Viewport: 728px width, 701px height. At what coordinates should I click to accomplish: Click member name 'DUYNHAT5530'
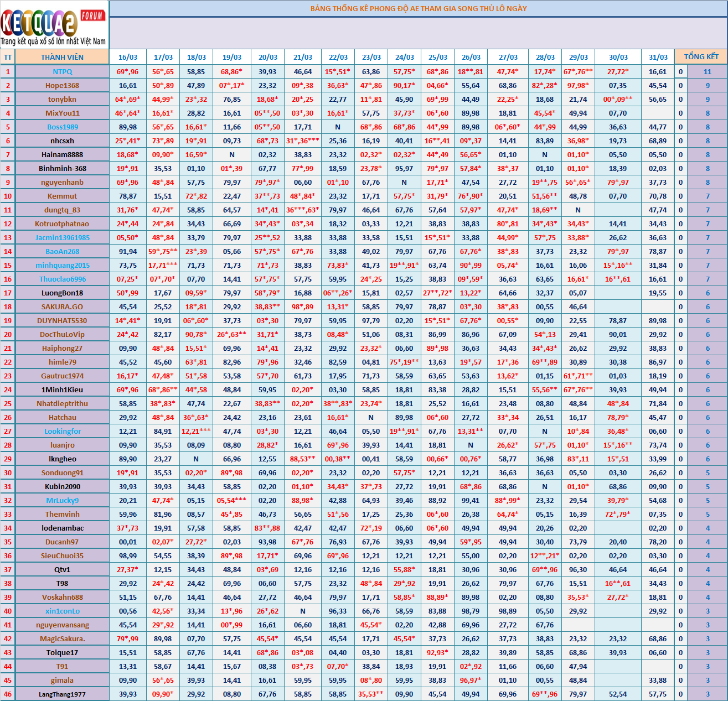click(x=62, y=320)
